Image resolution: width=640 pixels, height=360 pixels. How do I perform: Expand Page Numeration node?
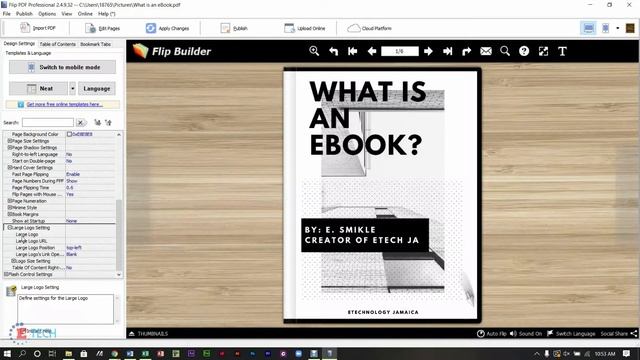[9, 201]
